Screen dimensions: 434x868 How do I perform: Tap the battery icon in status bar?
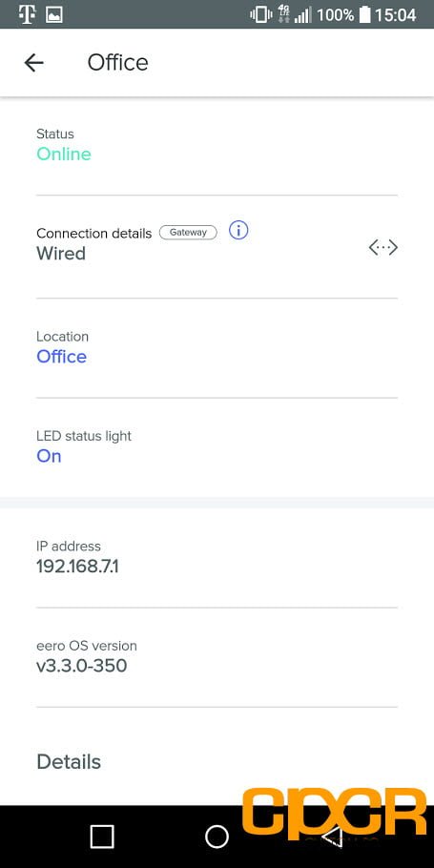pyautogui.click(x=364, y=14)
